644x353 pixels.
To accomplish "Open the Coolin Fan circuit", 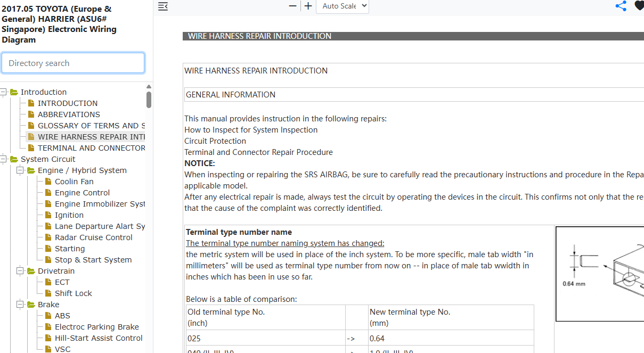I will (x=74, y=182).
